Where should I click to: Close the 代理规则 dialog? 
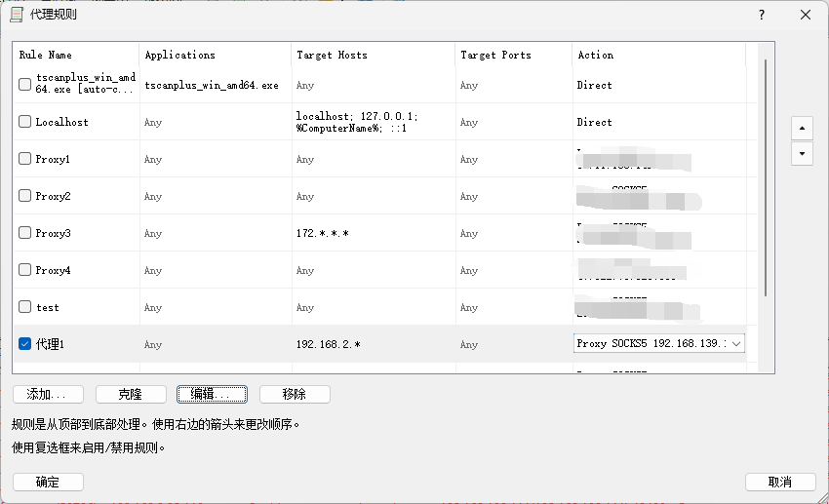pos(806,15)
